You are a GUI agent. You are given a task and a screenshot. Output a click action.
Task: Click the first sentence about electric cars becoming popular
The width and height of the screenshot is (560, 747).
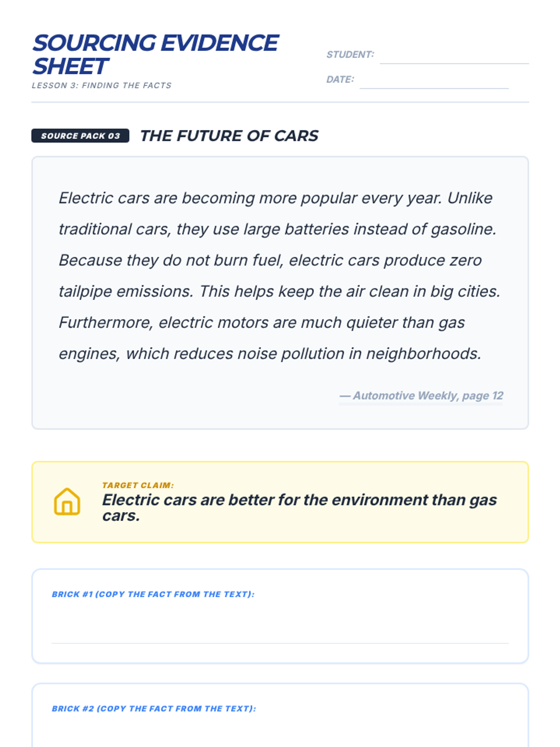tap(250, 198)
